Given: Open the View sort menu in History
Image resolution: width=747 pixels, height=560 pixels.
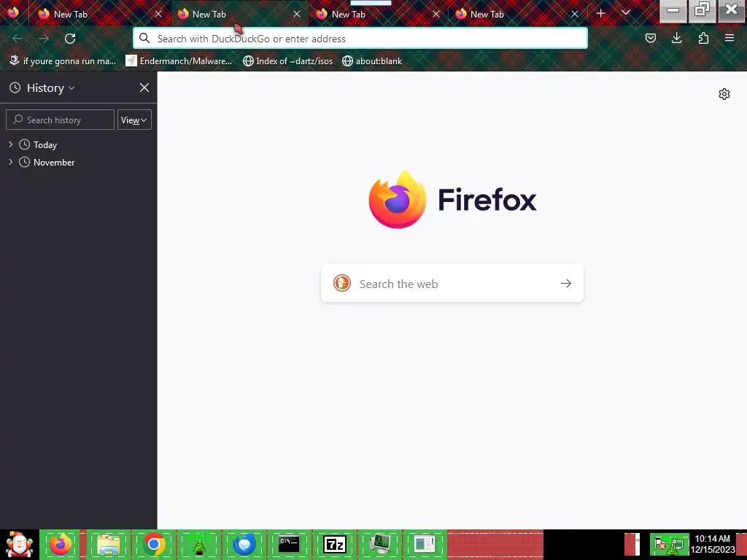Looking at the screenshot, I should coord(134,120).
